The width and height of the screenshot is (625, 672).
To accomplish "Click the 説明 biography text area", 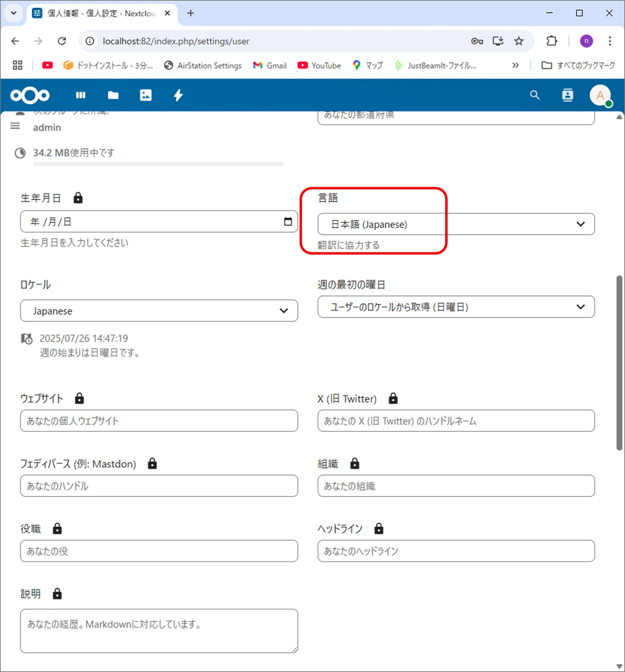I will click(x=159, y=631).
